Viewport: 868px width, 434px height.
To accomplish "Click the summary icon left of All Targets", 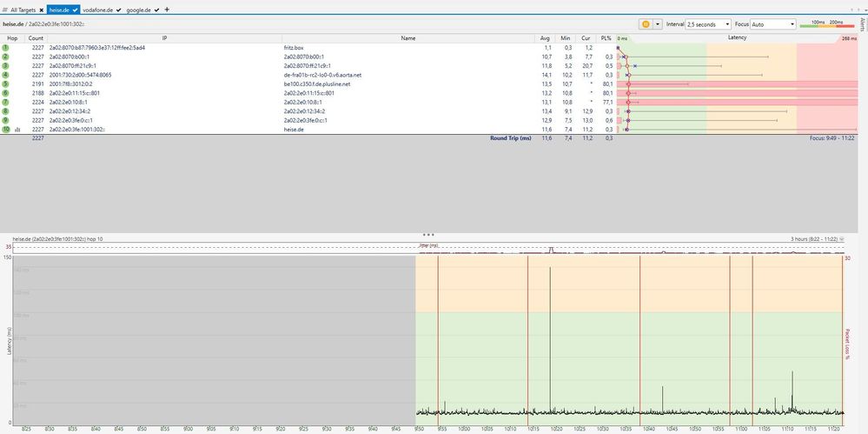I will [x=5, y=10].
